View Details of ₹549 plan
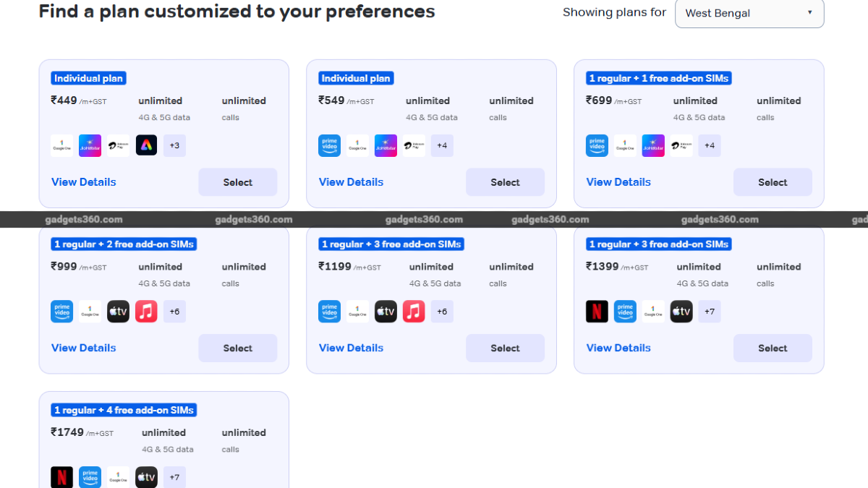Screen dimensions: 868x488 351,182
